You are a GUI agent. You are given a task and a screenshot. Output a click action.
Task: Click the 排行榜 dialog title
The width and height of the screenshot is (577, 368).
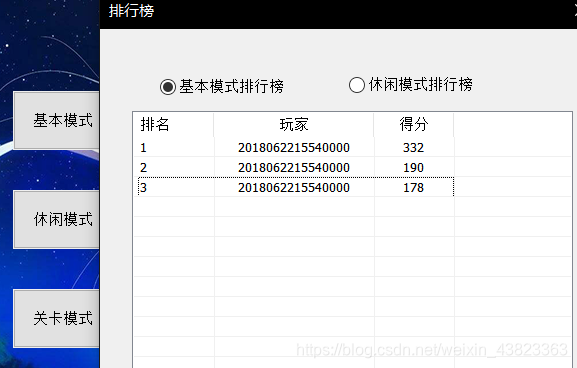pyautogui.click(x=131, y=11)
